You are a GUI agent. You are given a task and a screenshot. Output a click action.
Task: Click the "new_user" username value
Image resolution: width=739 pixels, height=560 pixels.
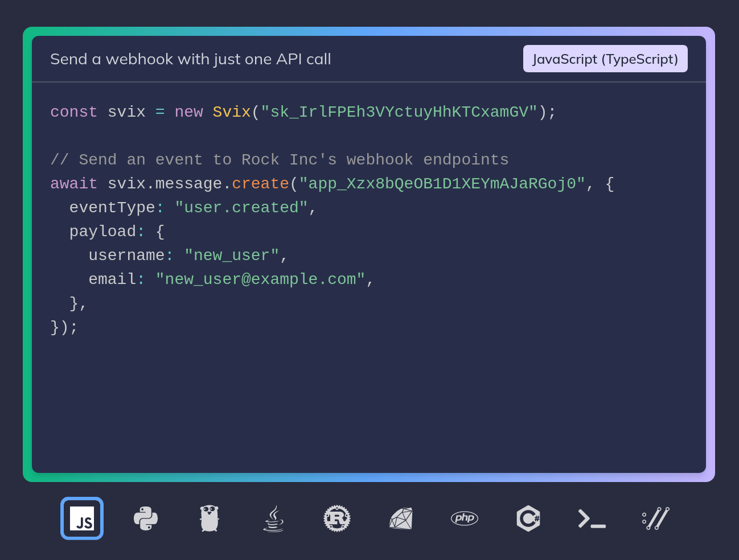pyautogui.click(x=231, y=256)
